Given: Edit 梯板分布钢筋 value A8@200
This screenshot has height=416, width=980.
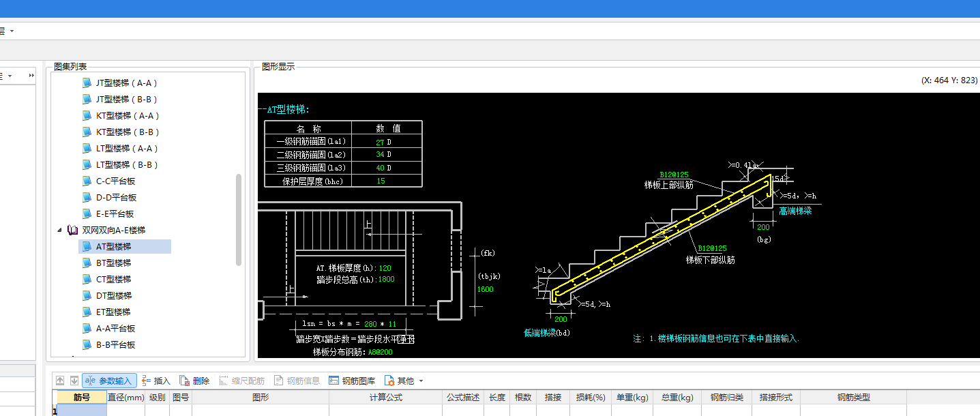Looking at the screenshot, I should pyautogui.click(x=381, y=352).
